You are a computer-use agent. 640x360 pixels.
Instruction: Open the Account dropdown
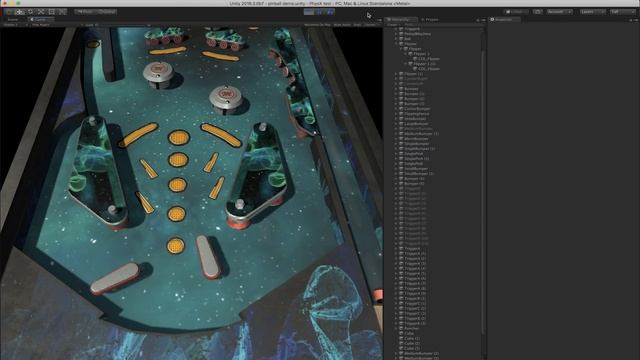559,12
